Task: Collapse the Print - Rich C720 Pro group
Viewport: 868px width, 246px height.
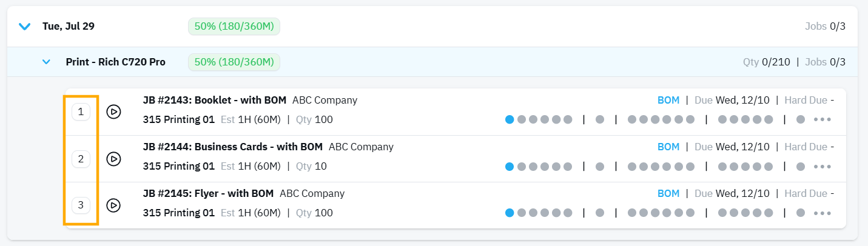Action: pos(46,62)
